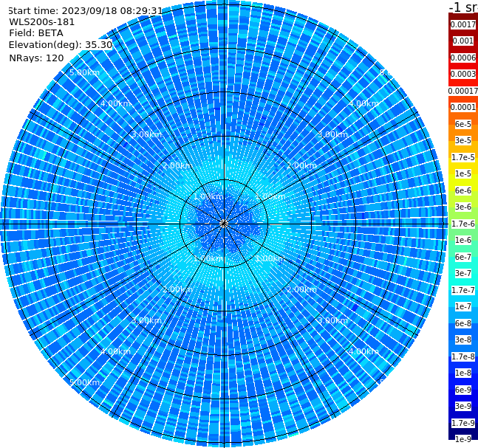Click the 1.00km range label in southwest quadrant
Screen dimensions: 478x448
(x=208, y=258)
